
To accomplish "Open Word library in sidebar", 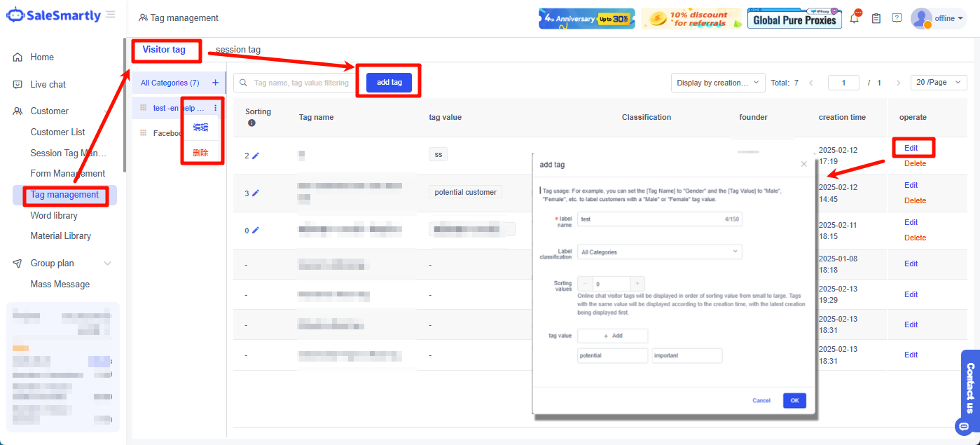I will coord(54,215).
